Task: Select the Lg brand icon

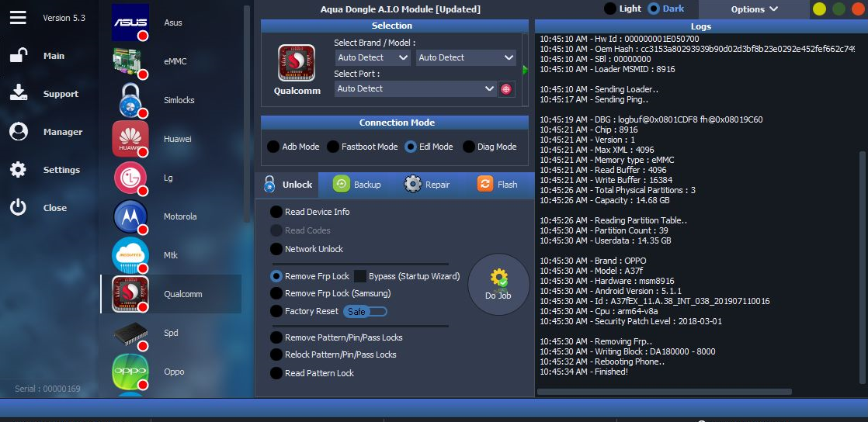Action: pos(130,178)
